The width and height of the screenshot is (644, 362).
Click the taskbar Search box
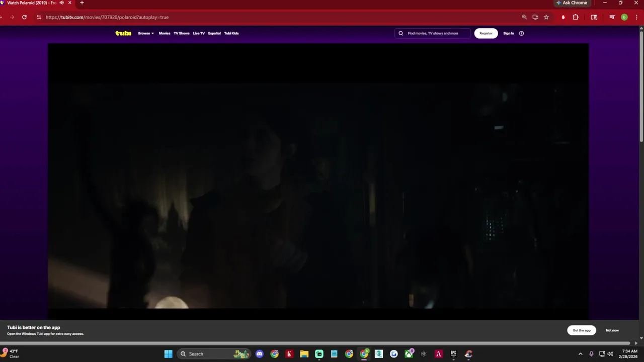[214, 354]
